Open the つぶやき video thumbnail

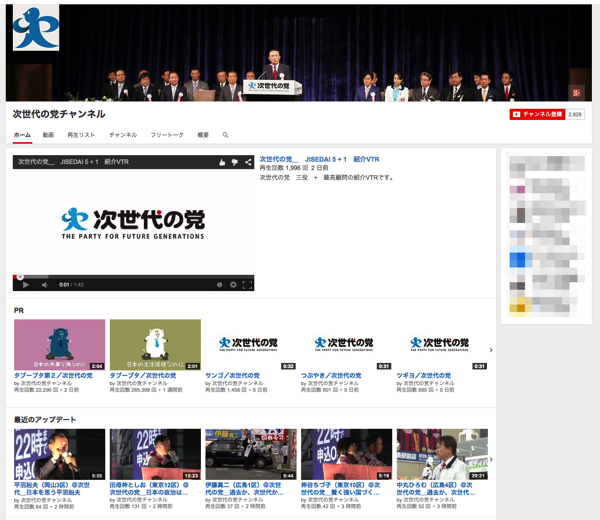coord(346,345)
